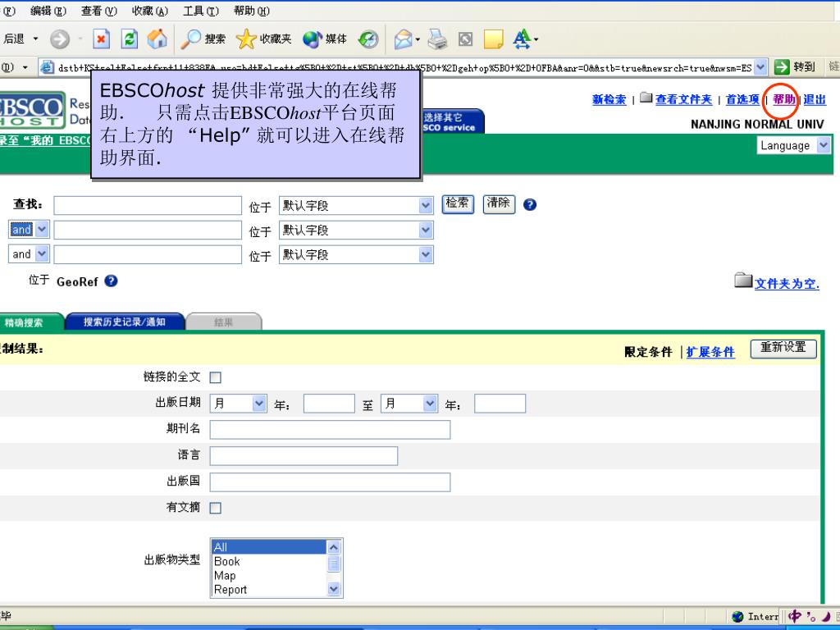Go to the browser Home icon
Screen dimensions: 840x630
click(x=157, y=39)
